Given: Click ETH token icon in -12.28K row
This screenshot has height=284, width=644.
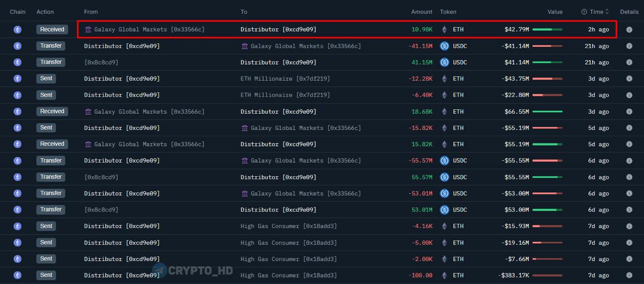Looking at the screenshot, I should [x=444, y=79].
